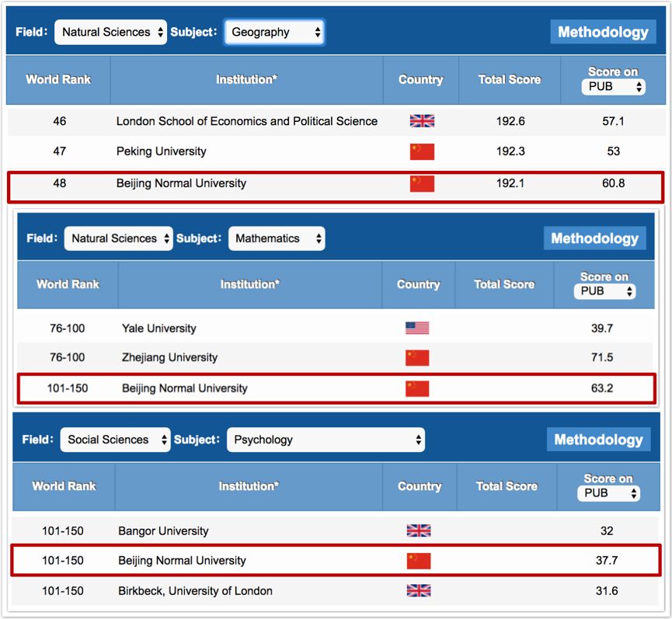Open the Social Sciences field dropdown
Image resolution: width=672 pixels, height=619 pixels.
click(116, 440)
